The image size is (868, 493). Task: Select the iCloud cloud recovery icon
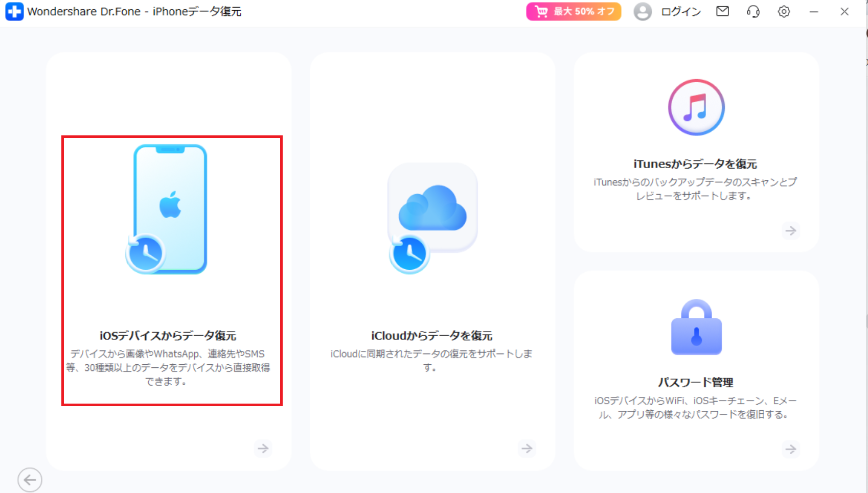[432, 218]
